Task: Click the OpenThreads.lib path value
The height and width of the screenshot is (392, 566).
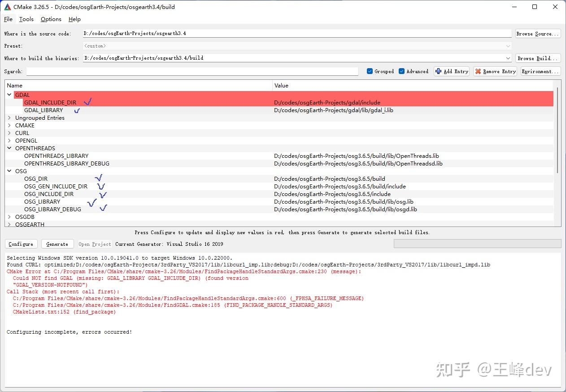Action: (x=357, y=156)
